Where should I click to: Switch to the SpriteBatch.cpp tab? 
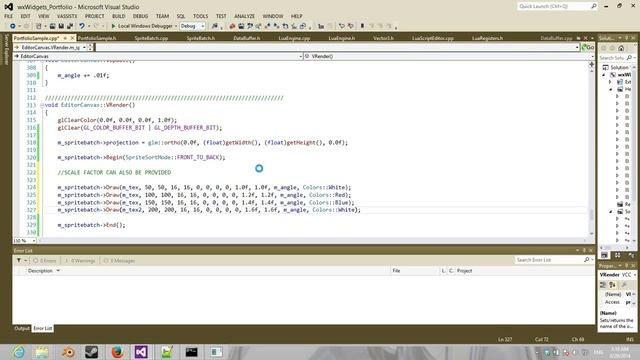[151, 38]
